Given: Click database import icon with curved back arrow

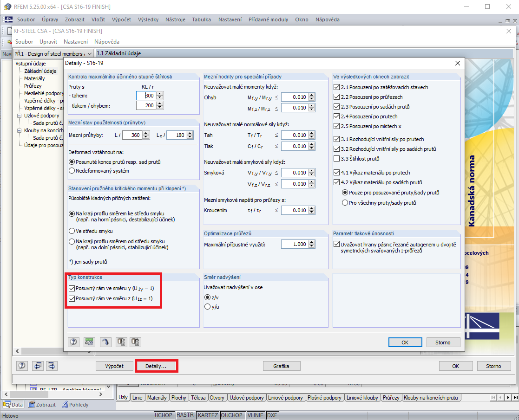Looking at the screenshot, I should 135,342.
